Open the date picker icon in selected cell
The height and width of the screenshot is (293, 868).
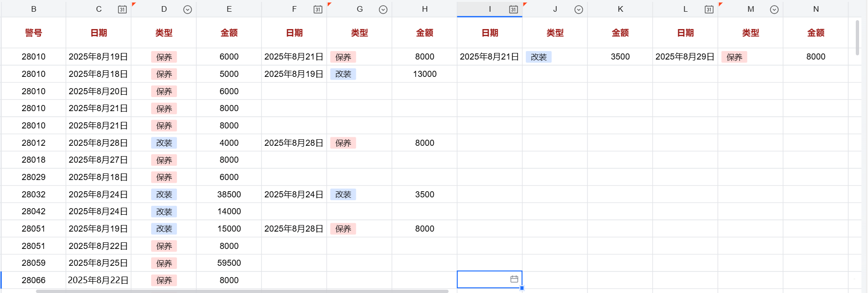[x=514, y=279]
